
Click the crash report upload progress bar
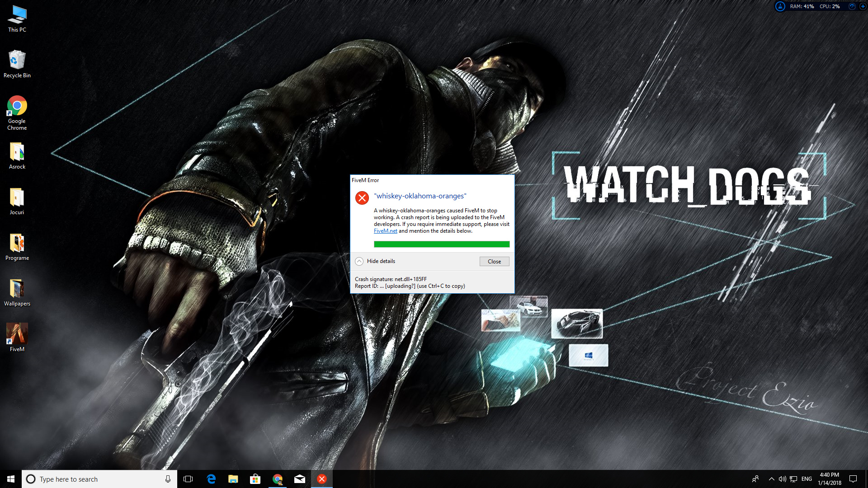[442, 244]
